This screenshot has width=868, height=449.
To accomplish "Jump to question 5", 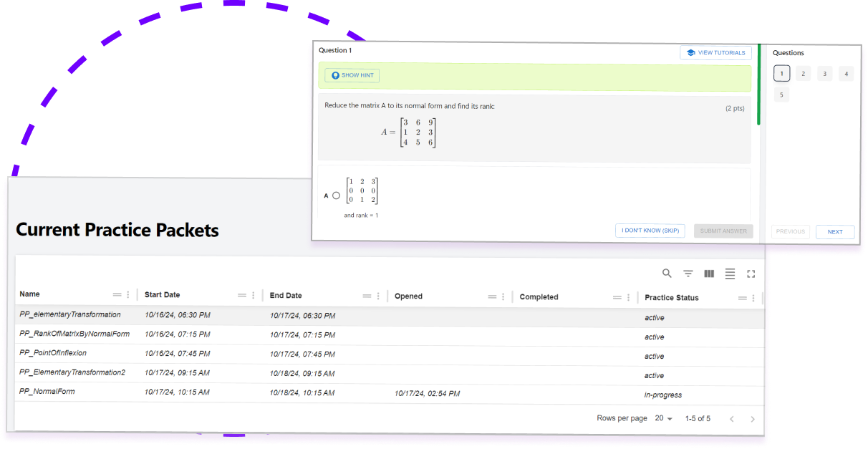I will pos(781,95).
